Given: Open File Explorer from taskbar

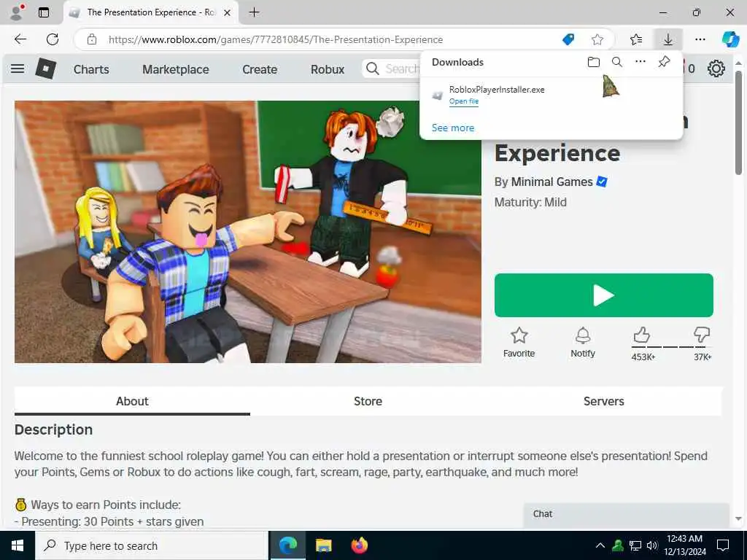Looking at the screenshot, I should click(x=323, y=545).
